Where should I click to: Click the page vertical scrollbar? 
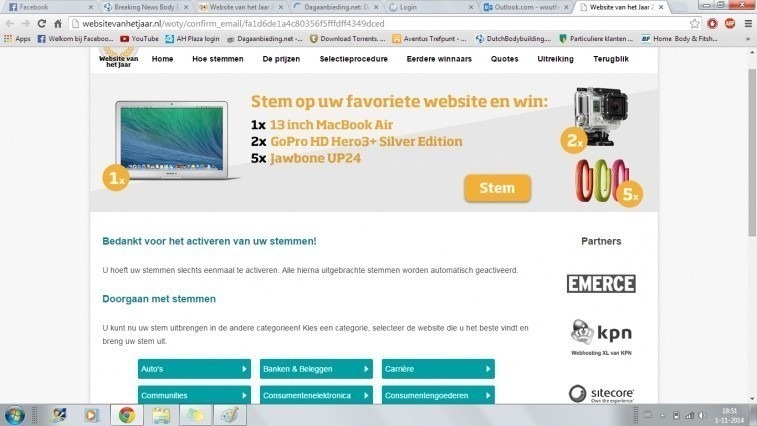tap(752, 153)
